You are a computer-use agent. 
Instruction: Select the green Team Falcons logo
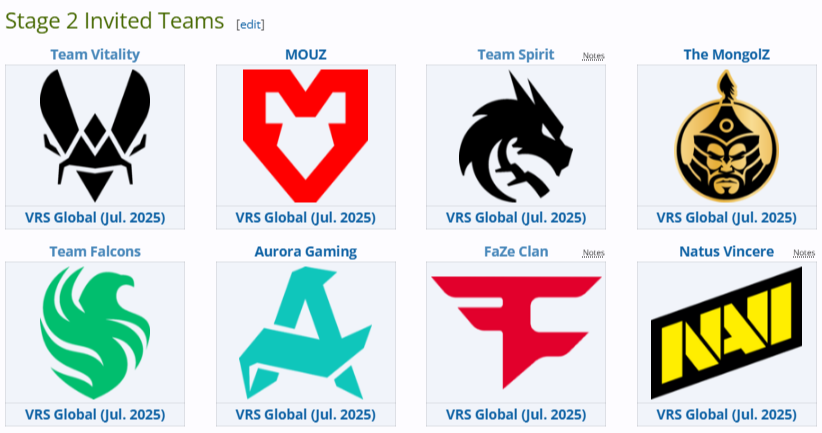click(95, 333)
